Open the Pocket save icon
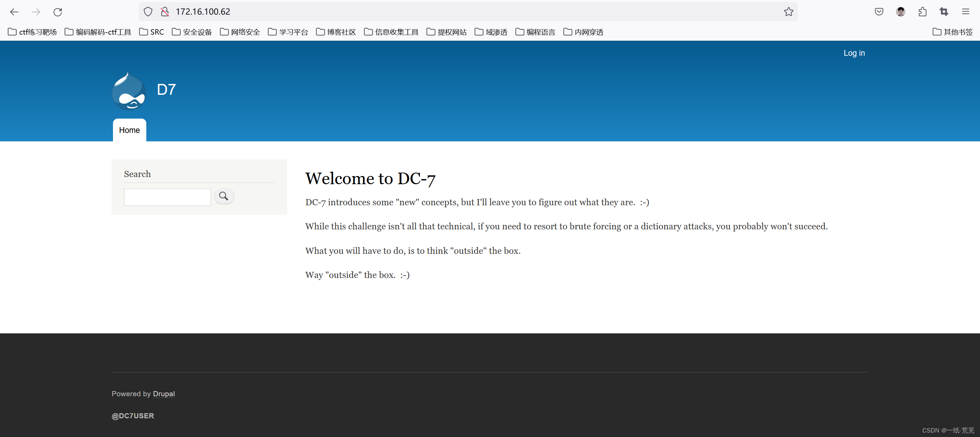 click(879, 12)
